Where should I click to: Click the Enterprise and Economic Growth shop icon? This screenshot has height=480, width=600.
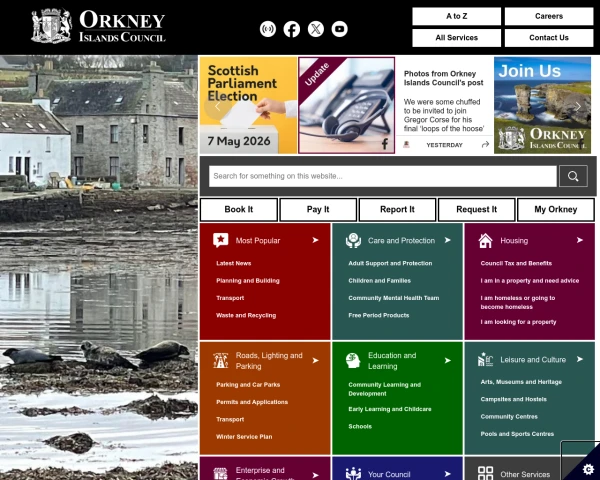click(x=220, y=474)
